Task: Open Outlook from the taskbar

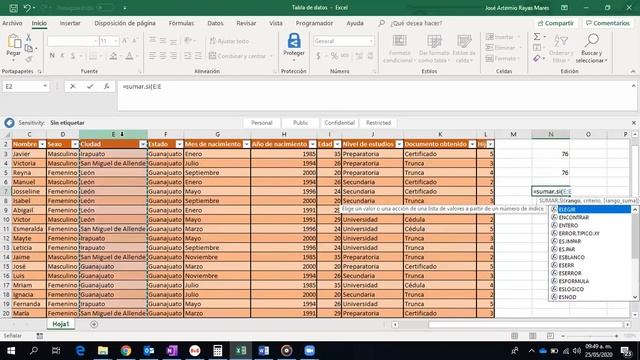Action: pyautogui.click(x=149, y=351)
